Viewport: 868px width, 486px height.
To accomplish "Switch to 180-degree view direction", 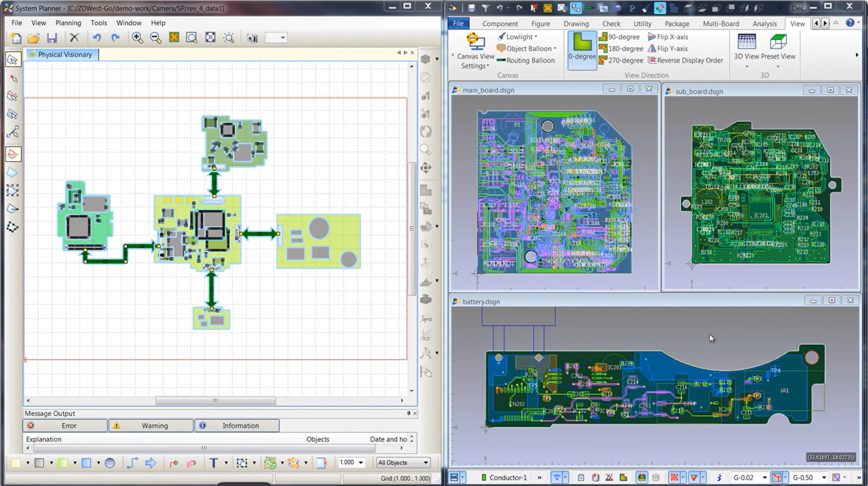I will coord(621,49).
